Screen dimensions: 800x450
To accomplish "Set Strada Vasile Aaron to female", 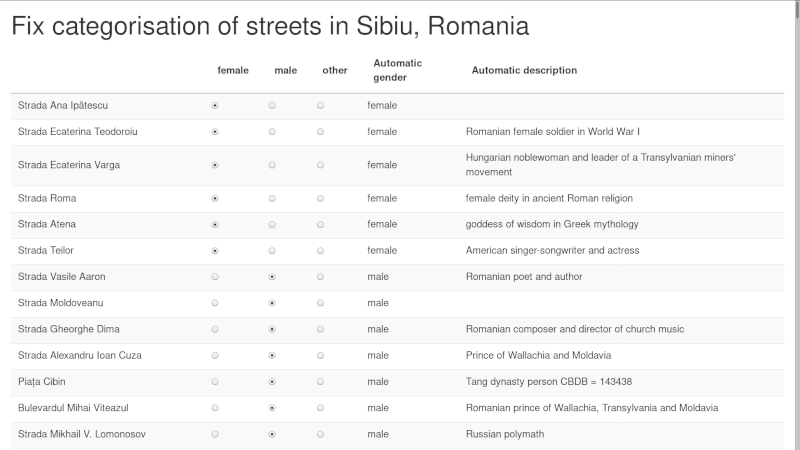I will (x=215, y=277).
